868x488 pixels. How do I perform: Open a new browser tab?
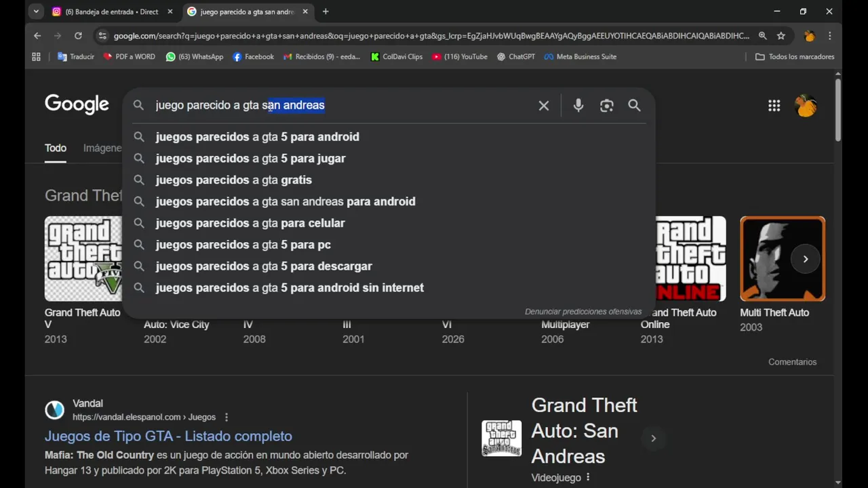coord(325,12)
